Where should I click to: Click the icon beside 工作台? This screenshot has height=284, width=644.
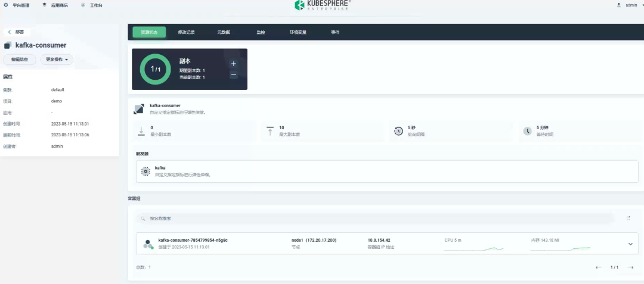coord(83,5)
